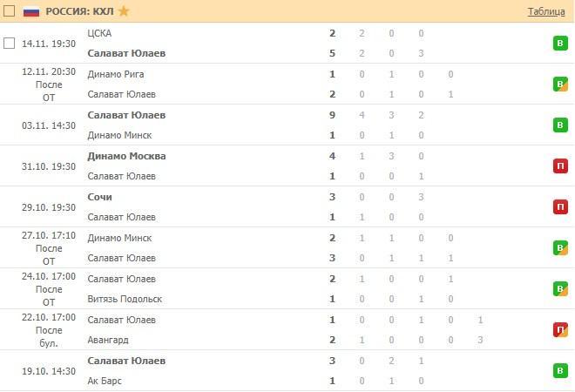Click the loss badge for Динамо Москва match

click(561, 166)
